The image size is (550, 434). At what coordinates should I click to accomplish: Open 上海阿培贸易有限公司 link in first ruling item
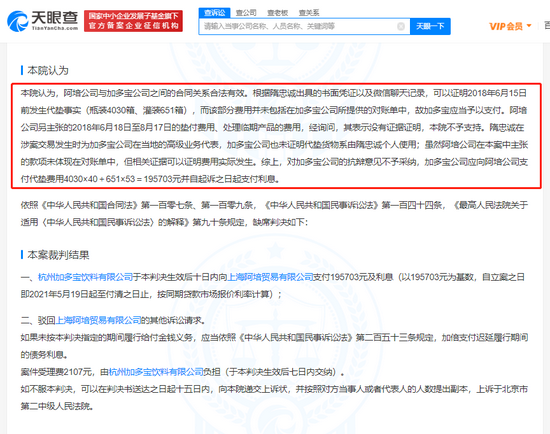pyautogui.click(x=270, y=277)
